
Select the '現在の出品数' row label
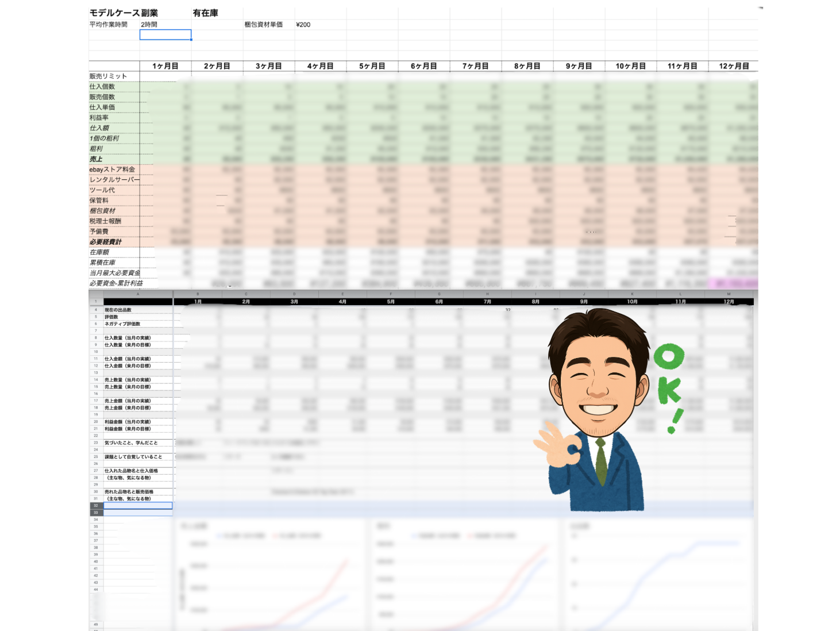point(118,310)
